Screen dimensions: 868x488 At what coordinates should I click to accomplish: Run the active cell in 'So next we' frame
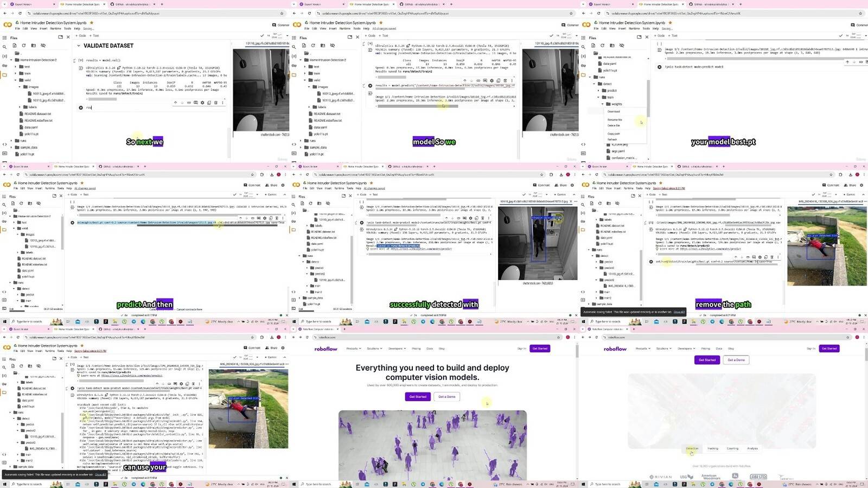coord(81,107)
